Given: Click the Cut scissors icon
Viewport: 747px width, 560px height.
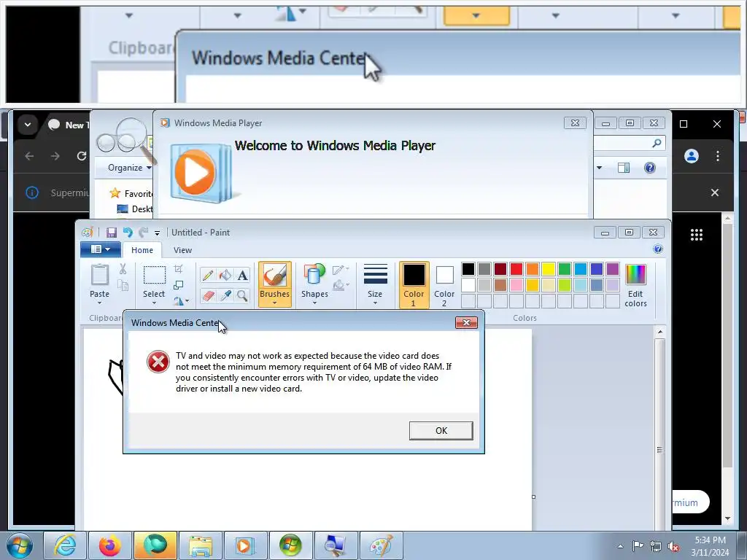Looking at the screenshot, I should click(x=123, y=270).
